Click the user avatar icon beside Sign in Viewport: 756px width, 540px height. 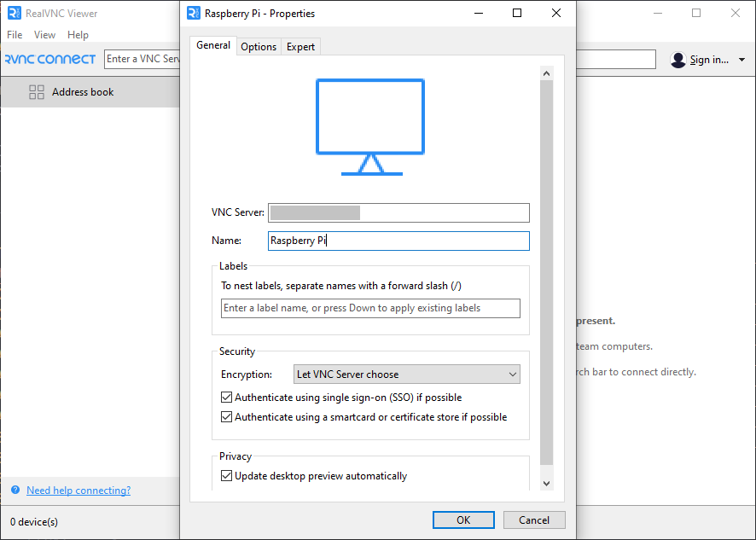[677, 60]
